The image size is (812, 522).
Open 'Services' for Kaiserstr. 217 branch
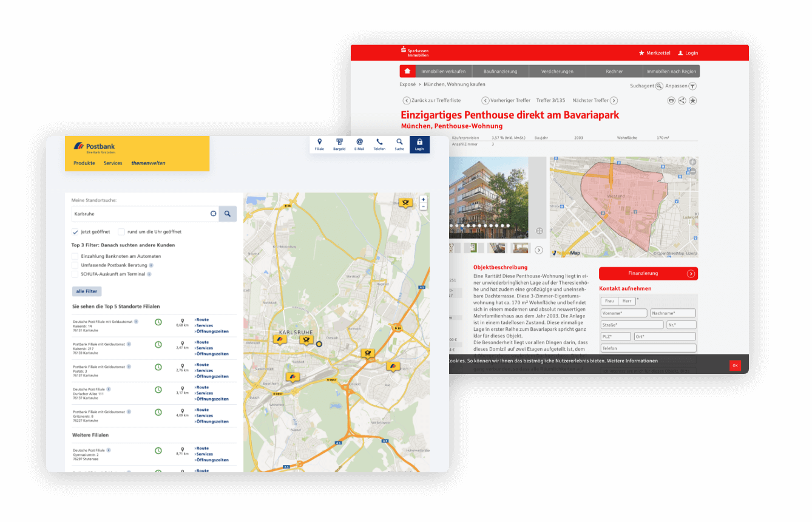204,348
